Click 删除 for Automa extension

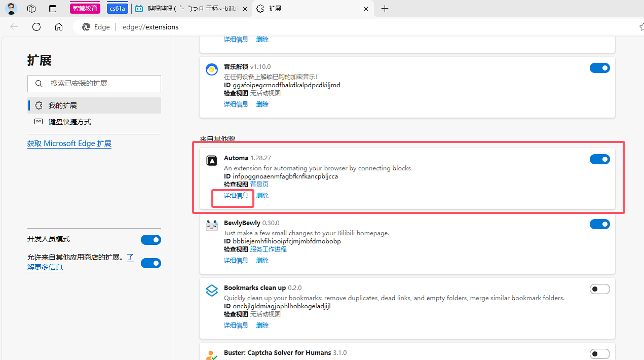click(262, 196)
